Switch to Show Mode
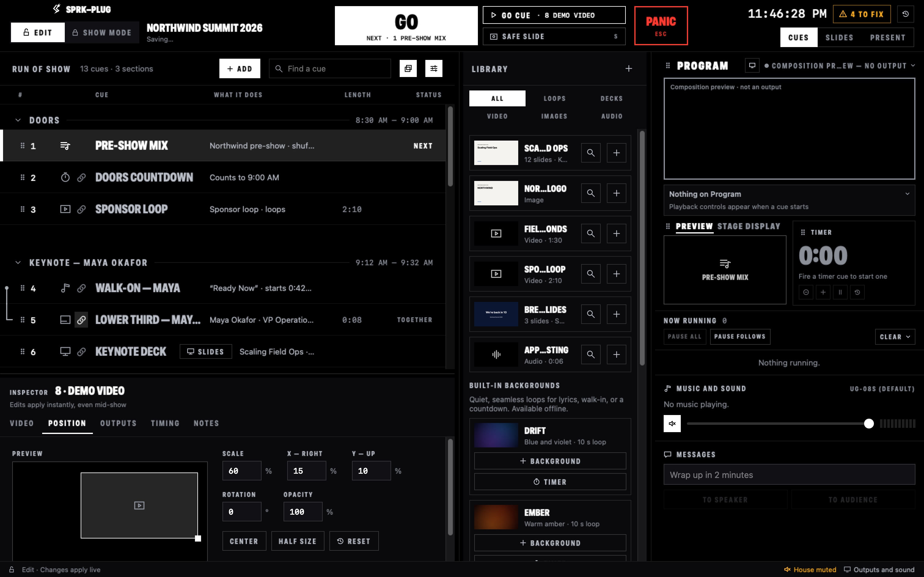The width and height of the screenshot is (924, 577). [x=102, y=32]
